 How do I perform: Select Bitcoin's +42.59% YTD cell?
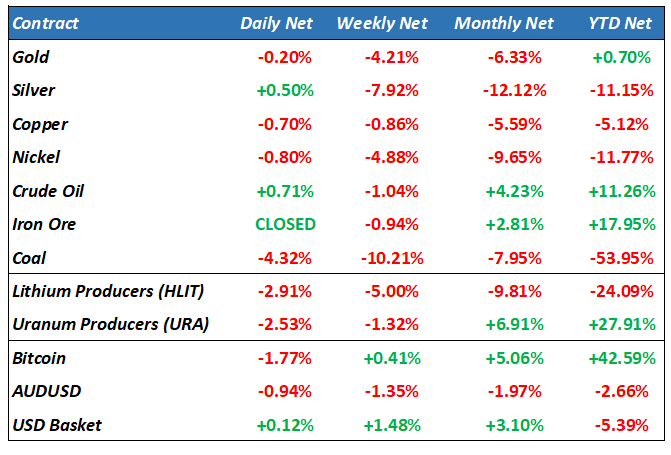click(x=623, y=358)
